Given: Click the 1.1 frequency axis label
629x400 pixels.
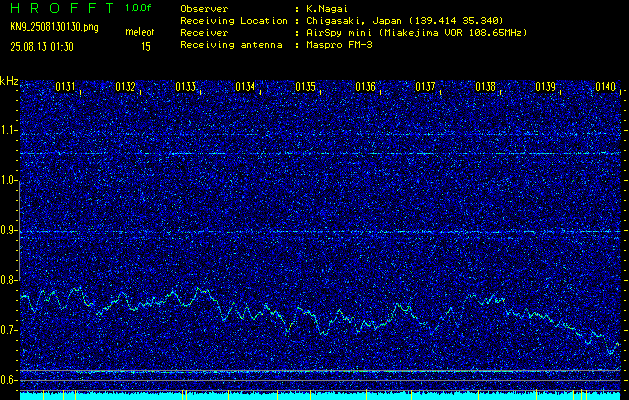Looking at the screenshot, I should pos(8,130).
